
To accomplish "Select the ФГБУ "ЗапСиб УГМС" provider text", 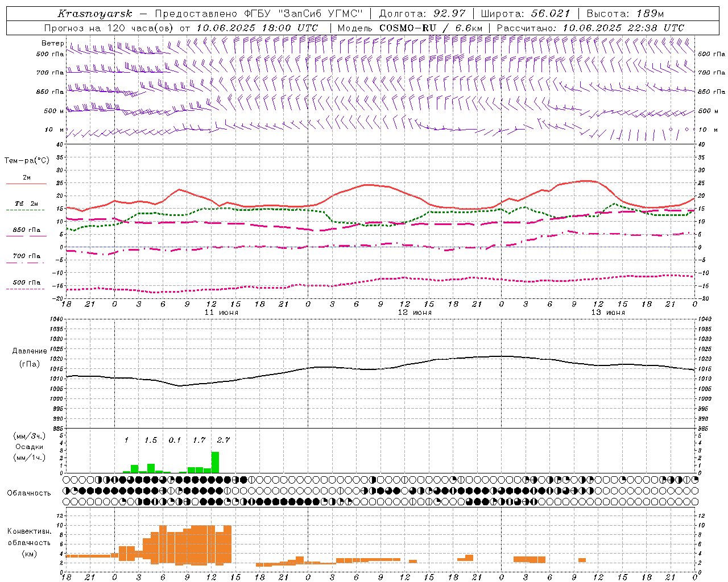I will [304, 14].
